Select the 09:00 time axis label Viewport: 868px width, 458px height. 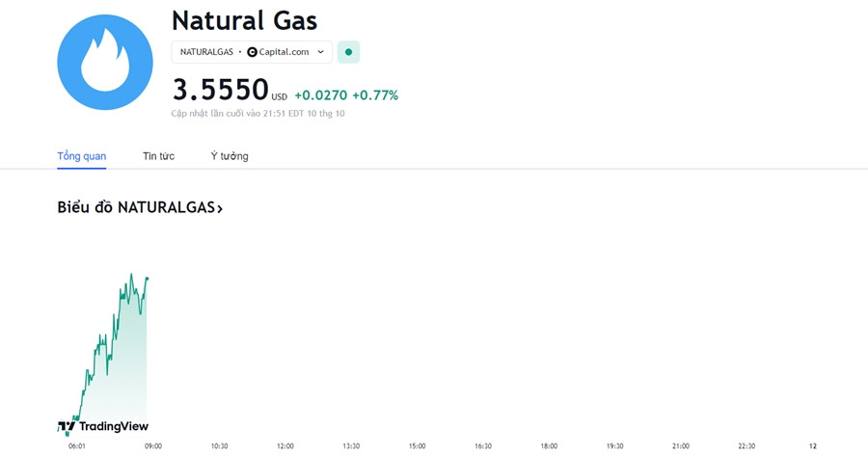coord(153,445)
